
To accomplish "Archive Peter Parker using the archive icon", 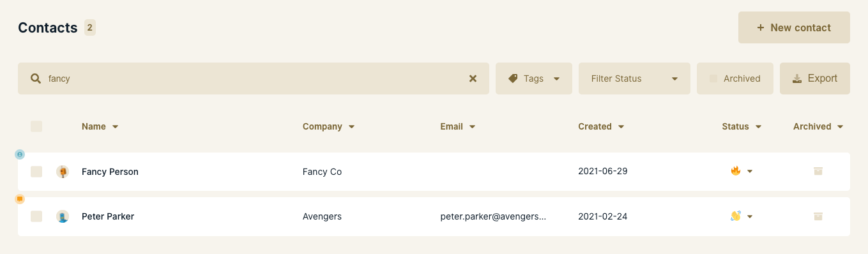I will [818, 216].
